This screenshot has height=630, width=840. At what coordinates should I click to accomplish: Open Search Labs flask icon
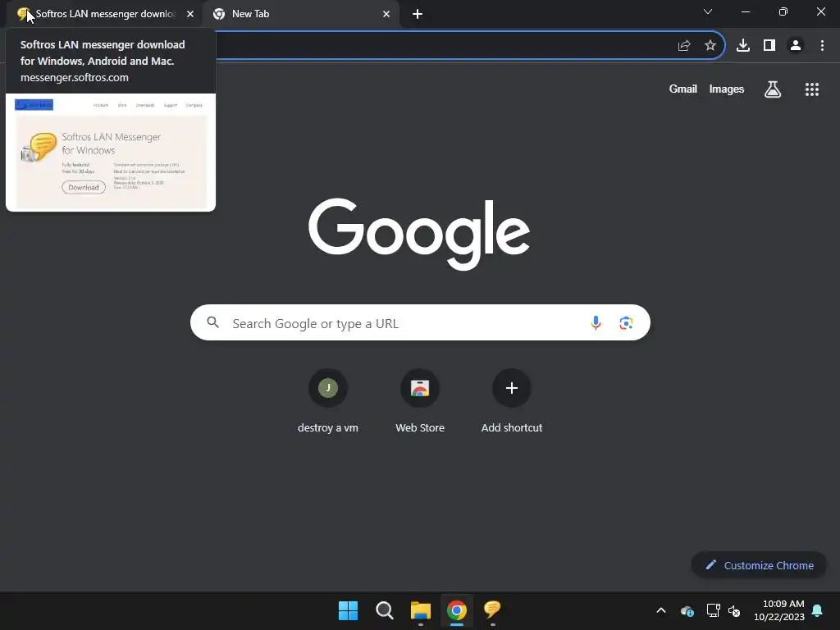click(x=773, y=89)
